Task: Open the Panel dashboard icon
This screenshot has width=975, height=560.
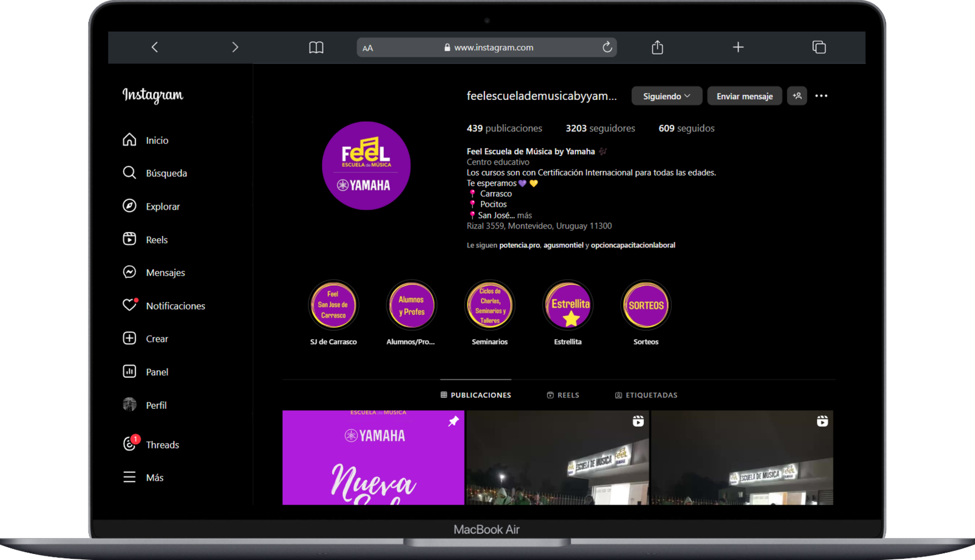Action: tap(129, 371)
